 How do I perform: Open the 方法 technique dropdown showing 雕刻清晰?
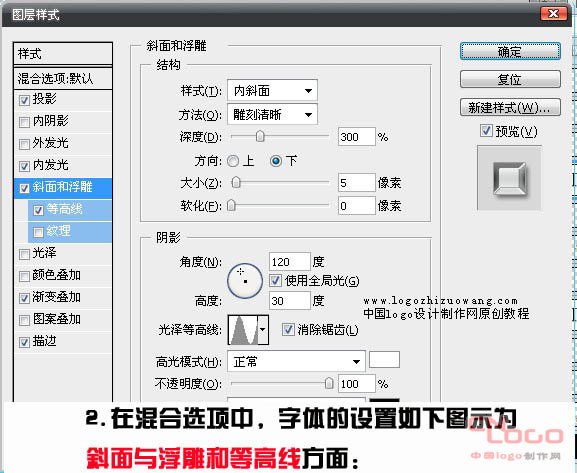coord(272,115)
